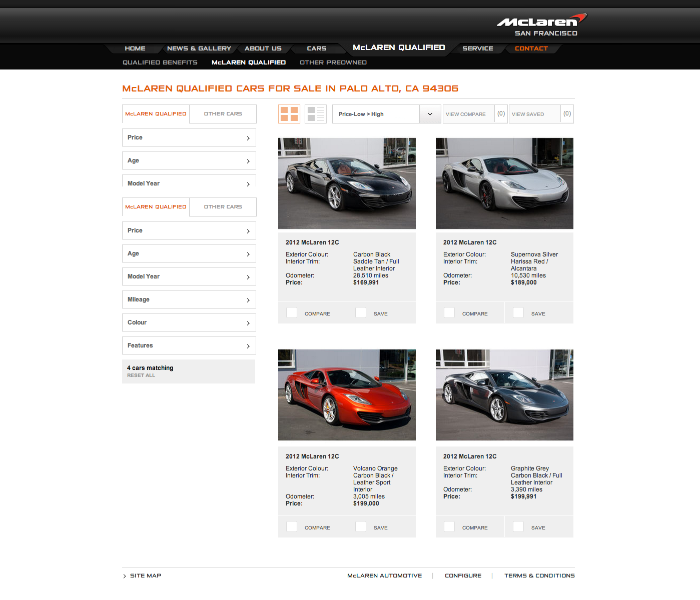
Task: Expand the lower Age filter
Action: click(189, 253)
